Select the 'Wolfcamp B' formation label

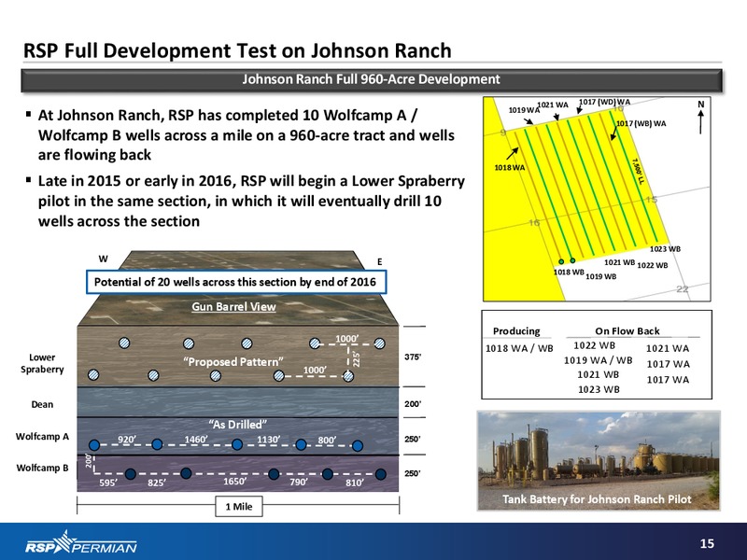(x=42, y=468)
